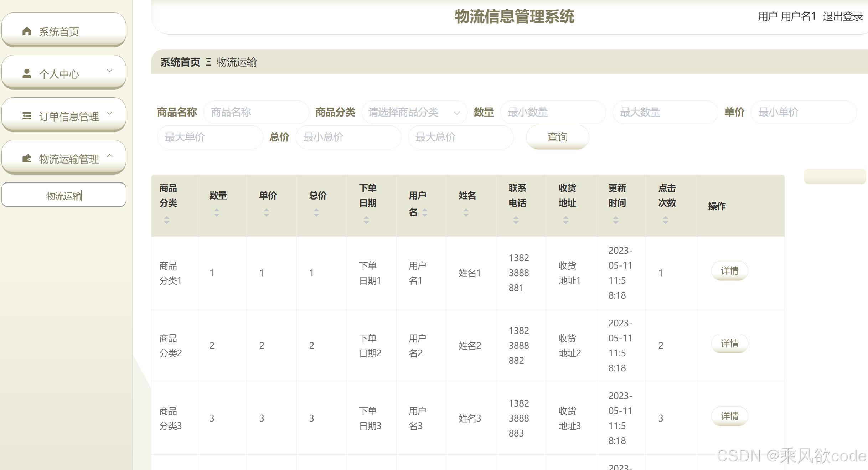The height and width of the screenshot is (470, 868).
Task: Expand 个人中心 menu chevron
Action: (x=110, y=71)
